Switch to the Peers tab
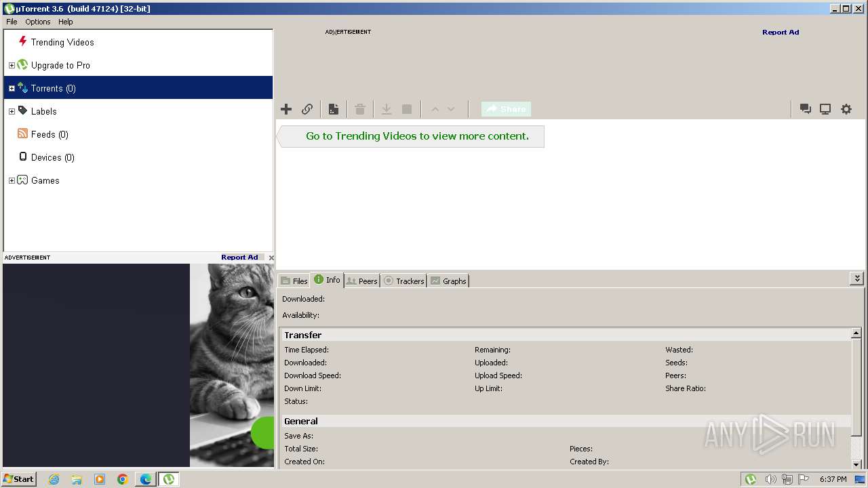 [361, 281]
